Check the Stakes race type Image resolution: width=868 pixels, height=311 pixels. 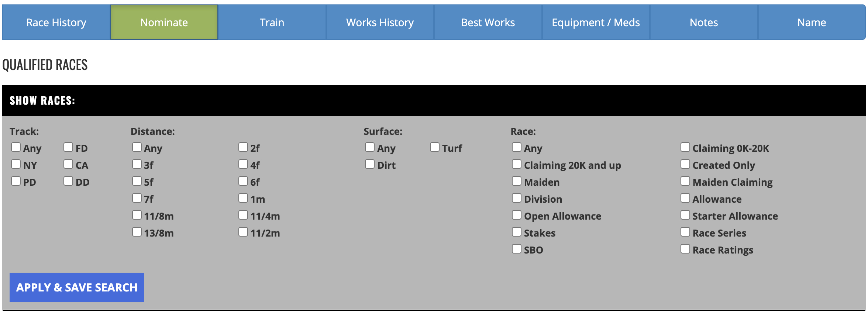517,232
